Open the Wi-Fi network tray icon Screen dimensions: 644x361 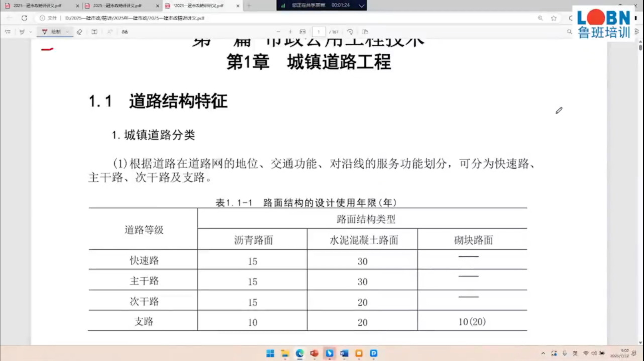click(586, 353)
